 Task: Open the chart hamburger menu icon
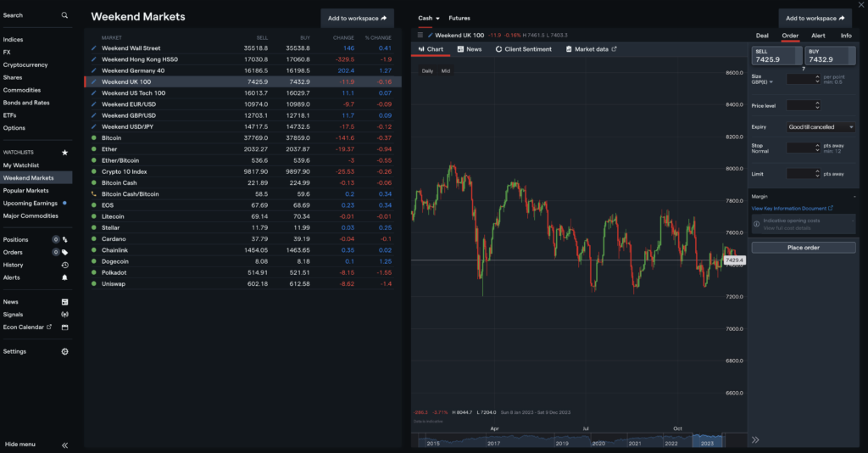coord(420,35)
